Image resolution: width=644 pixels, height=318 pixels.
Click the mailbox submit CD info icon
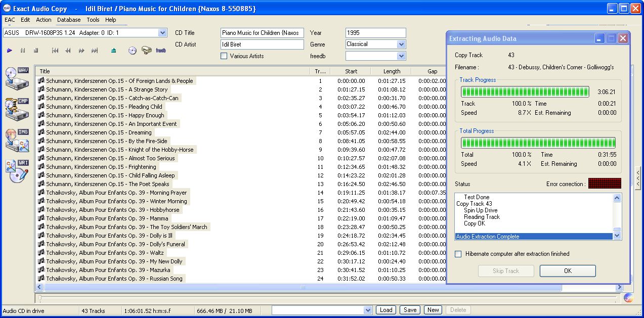(x=147, y=51)
